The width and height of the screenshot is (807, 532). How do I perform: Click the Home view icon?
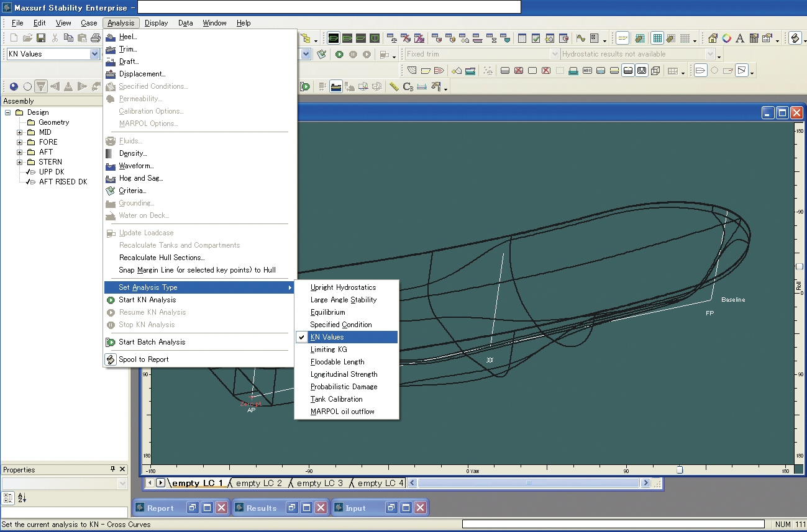click(x=713, y=38)
